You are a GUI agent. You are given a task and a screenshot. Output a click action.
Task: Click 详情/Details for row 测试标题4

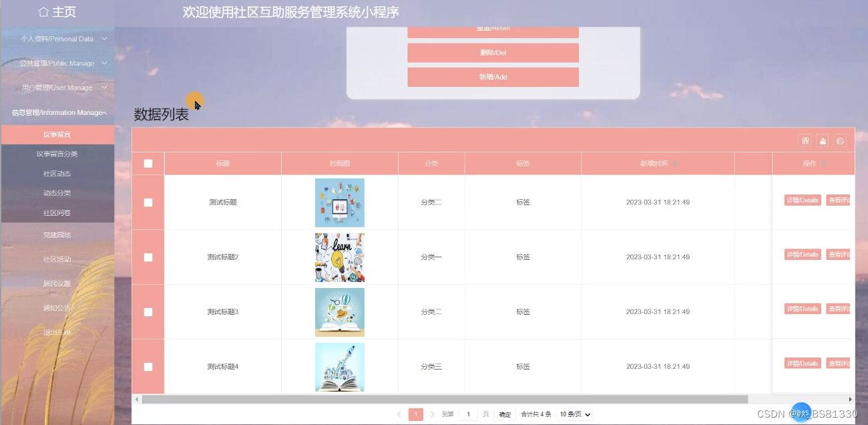[803, 364]
